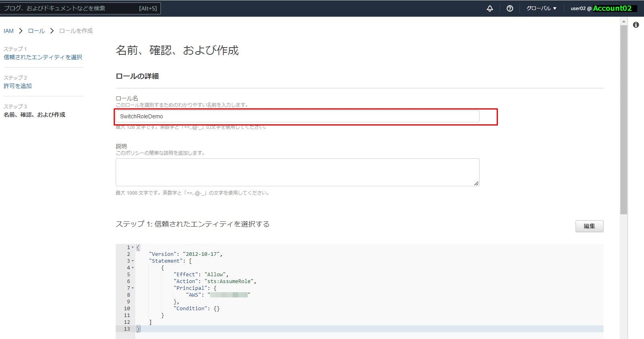Open step 1 信頼されたエンティティを選択 link
The image size is (644, 339).
[43, 57]
